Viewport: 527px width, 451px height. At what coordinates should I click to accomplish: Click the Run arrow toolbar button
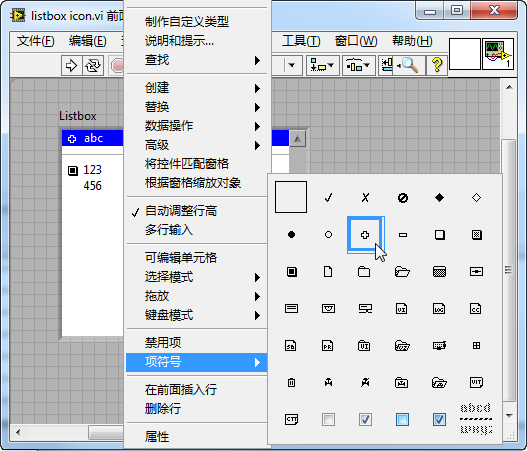[x=71, y=65]
